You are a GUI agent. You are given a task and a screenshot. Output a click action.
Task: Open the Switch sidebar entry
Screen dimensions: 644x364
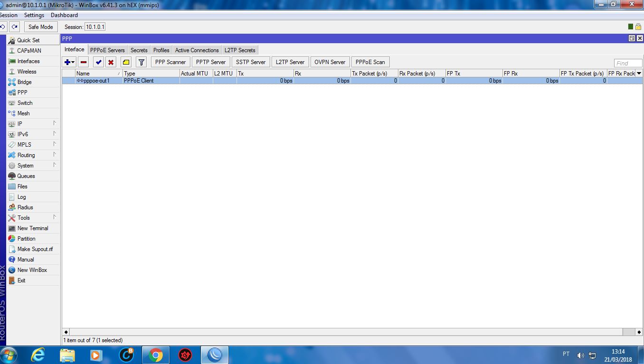point(33,103)
